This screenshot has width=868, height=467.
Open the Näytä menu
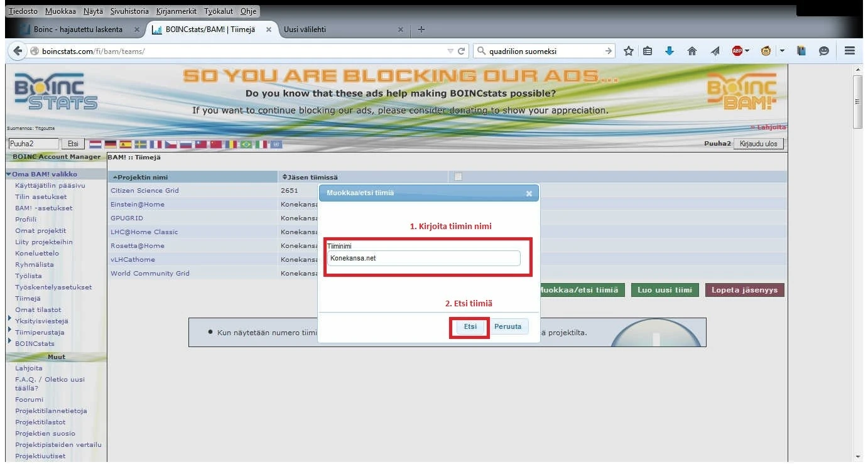tap(92, 11)
